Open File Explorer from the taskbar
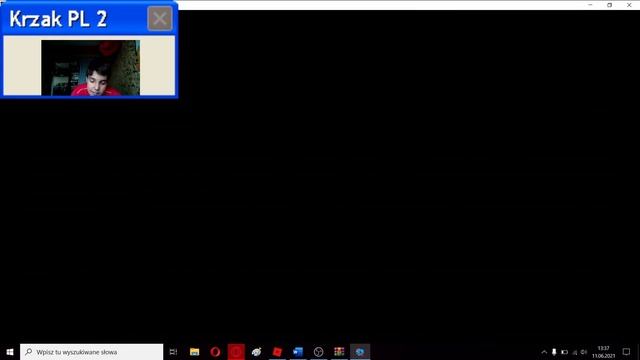Image resolution: width=640 pixels, height=360 pixels. (195, 352)
